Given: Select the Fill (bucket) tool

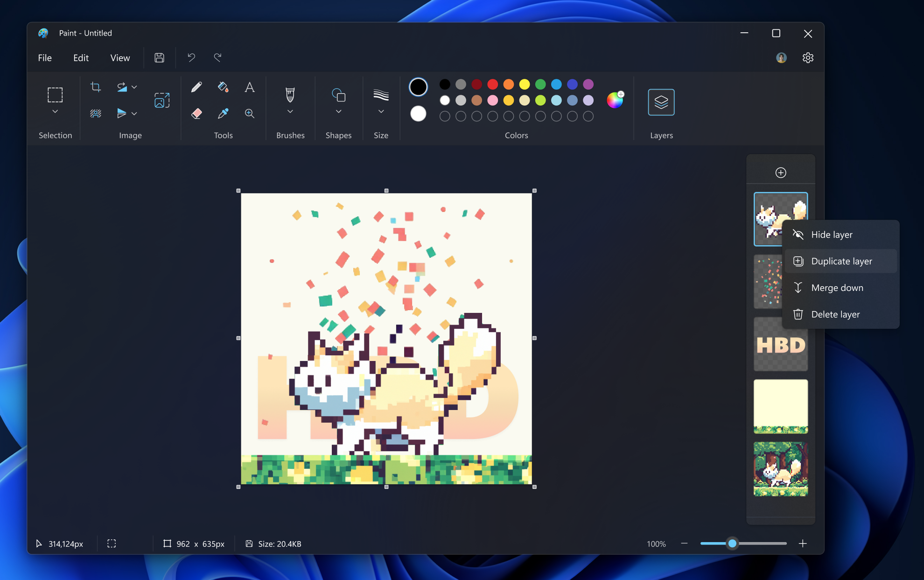Looking at the screenshot, I should point(223,87).
